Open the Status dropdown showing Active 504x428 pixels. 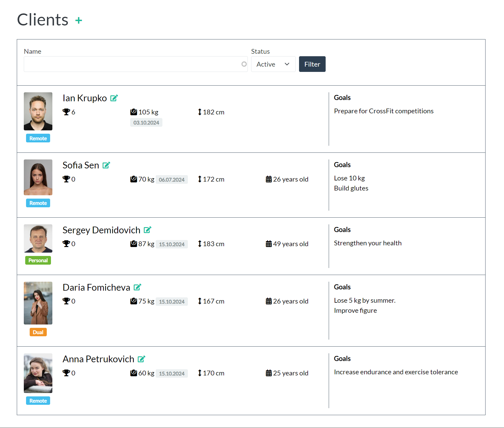[273, 64]
